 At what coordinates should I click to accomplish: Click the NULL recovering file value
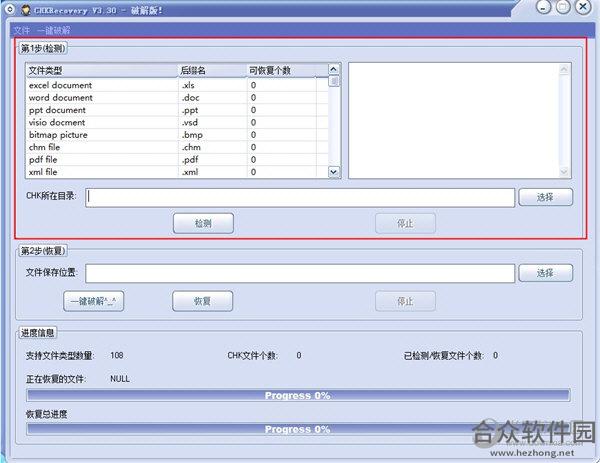120,379
